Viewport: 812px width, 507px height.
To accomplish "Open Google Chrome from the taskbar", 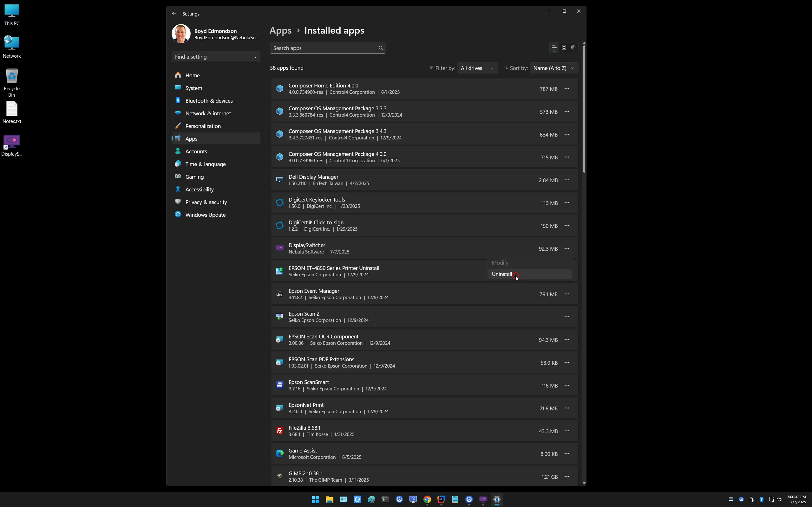I will [x=427, y=499].
